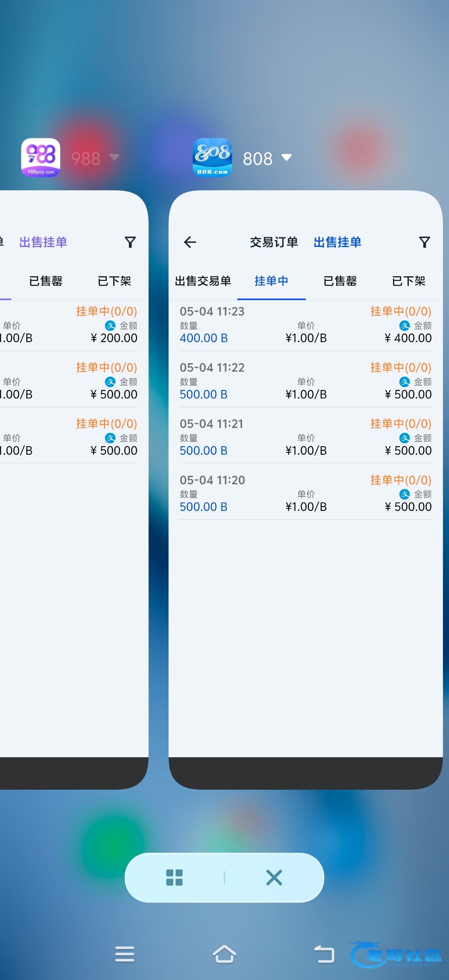Image resolution: width=449 pixels, height=980 pixels.
Task: Tap the home navigation icon
Action: [x=224, y=954]
